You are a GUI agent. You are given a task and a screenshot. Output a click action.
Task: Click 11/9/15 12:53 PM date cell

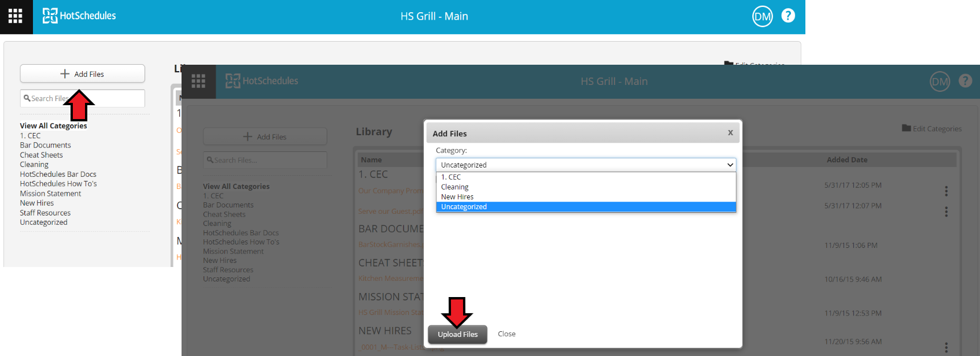click(x=853, y=313)
